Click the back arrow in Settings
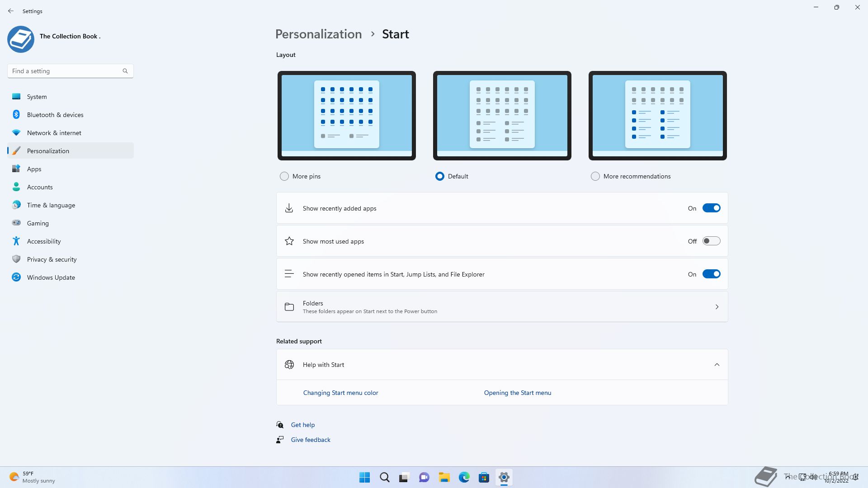The image size is (868, 488). click(11, 11)
